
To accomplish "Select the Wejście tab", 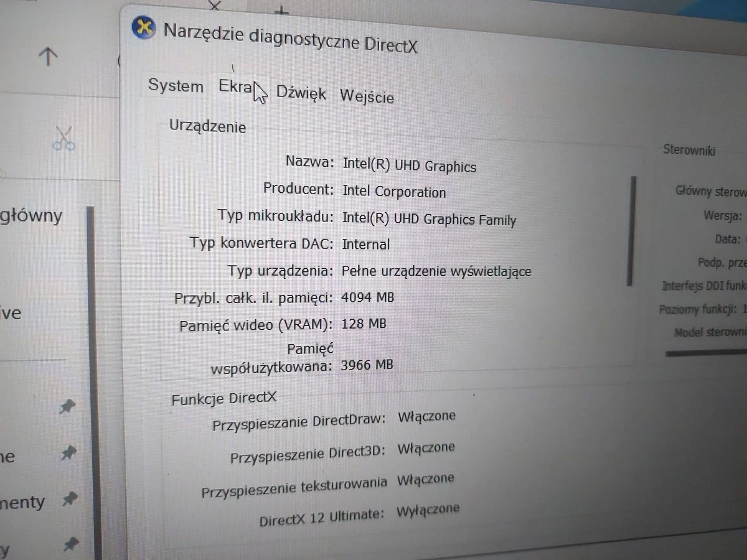I will pos(367,97).
